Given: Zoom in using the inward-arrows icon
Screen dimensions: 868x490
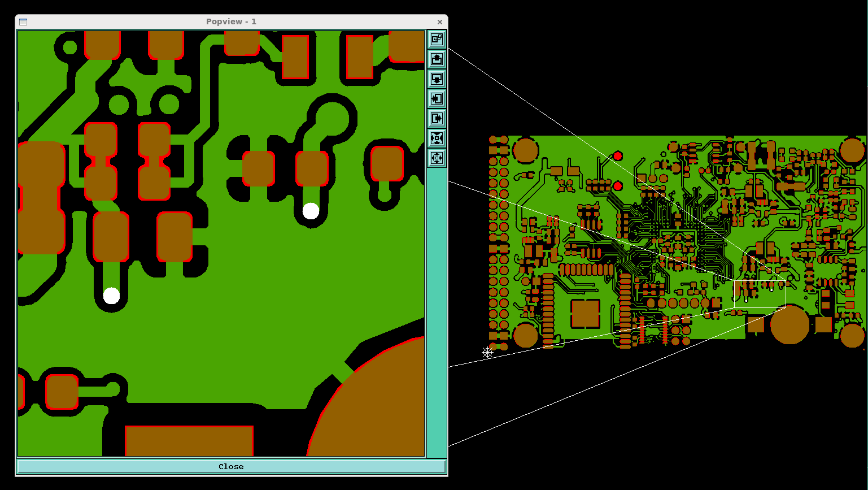Looking at the screenshot, I should click(437, 138).
